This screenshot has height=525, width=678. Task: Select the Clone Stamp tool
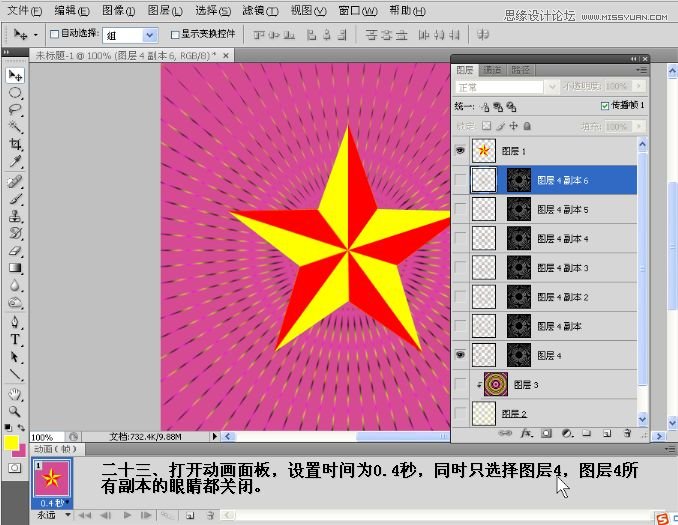[15, 216]
